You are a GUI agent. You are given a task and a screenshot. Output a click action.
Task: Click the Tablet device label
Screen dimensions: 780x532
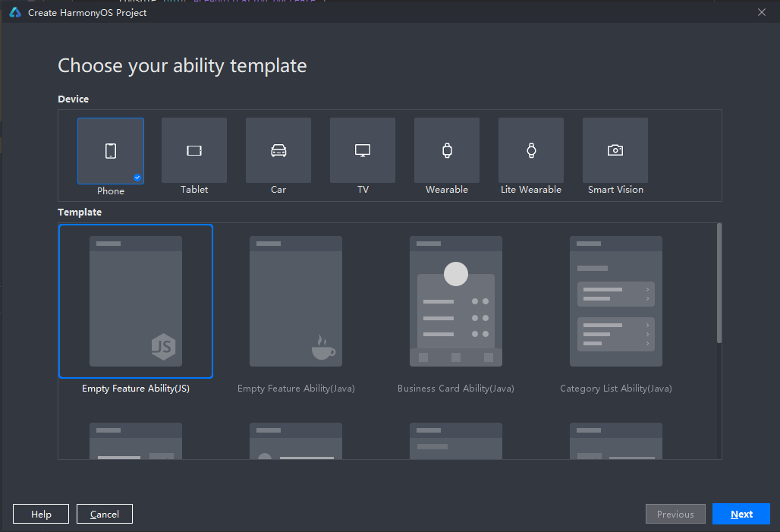click(x=194, y=190)
